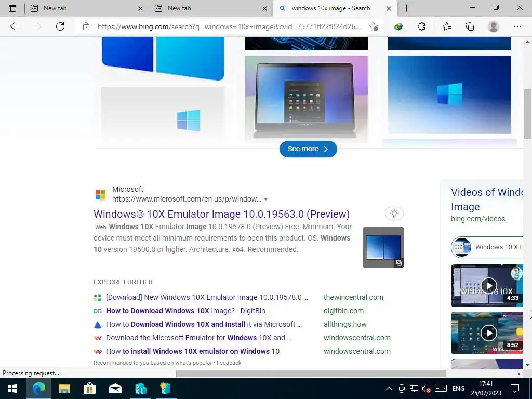Refresh the Bing search page
Screen dimensions: 532x399
[60, 26]
